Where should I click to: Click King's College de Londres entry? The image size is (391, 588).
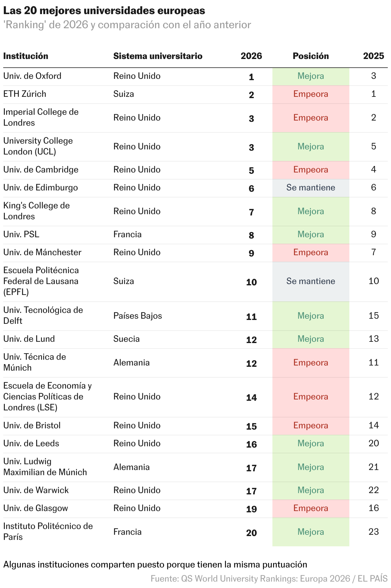point(37,211)
